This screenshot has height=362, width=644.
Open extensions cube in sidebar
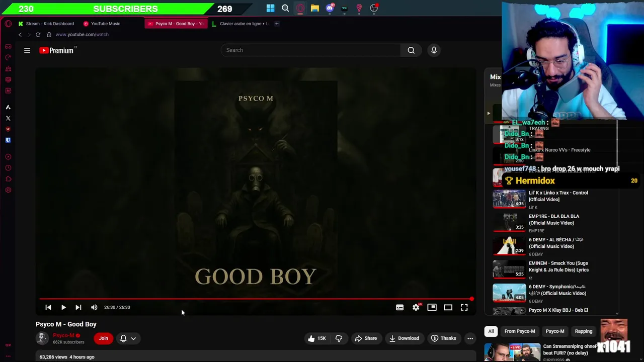coord(8,179)
